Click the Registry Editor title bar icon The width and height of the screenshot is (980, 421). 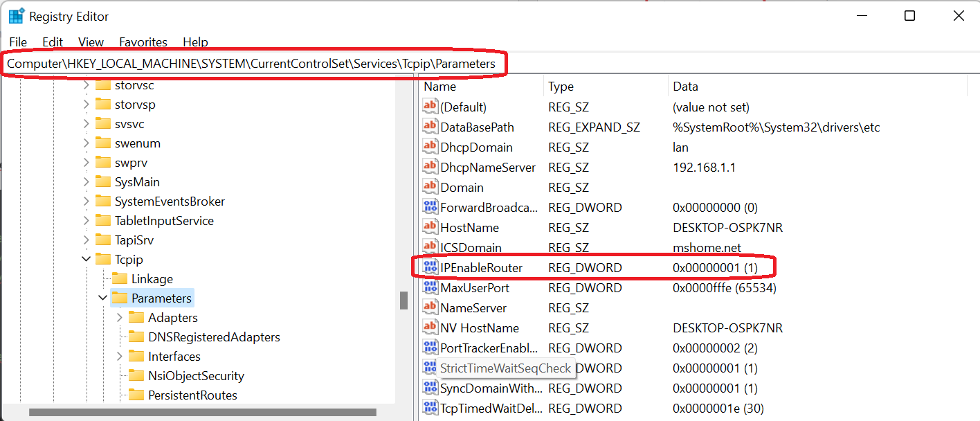pyautogui.click(x=16, y=16)
